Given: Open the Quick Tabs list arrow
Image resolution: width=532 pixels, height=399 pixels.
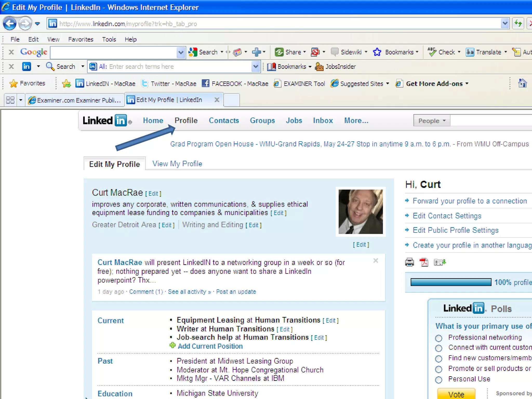Looking at the screenshot, I should [x=21, y=100].
